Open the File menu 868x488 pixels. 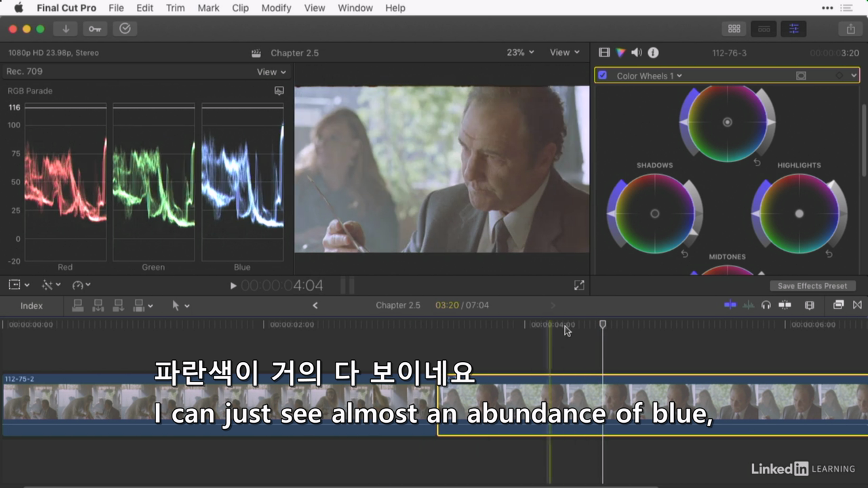116,8
